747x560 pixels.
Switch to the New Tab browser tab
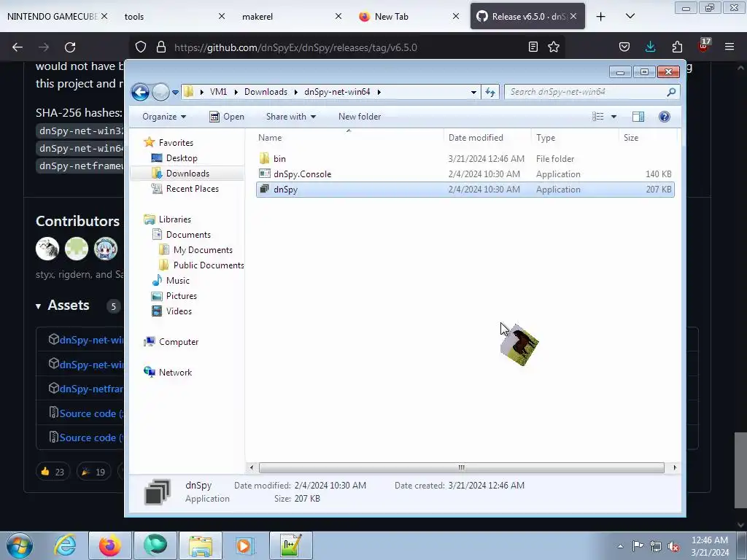click(409, 16)
